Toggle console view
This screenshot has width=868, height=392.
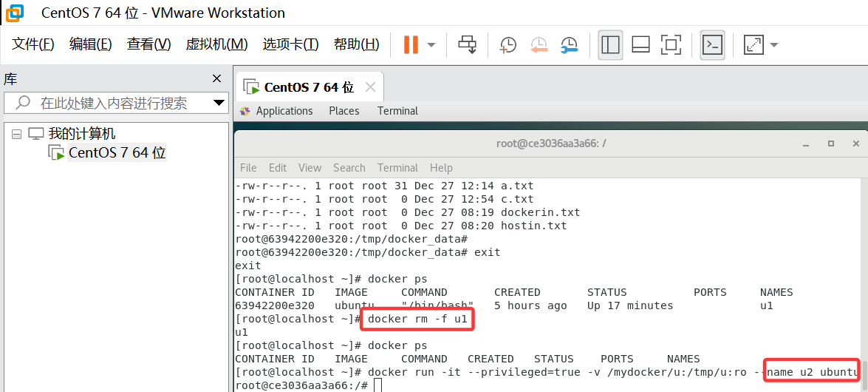coord(712,44)
